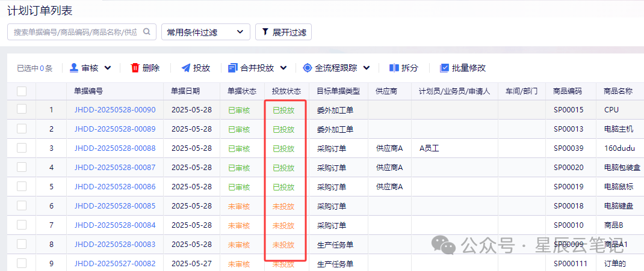Image resolution: width=644 pixels, height=271 pixels.
Task: Open order link JHDD-20250528-00083
Action: [x=115, y=245]
